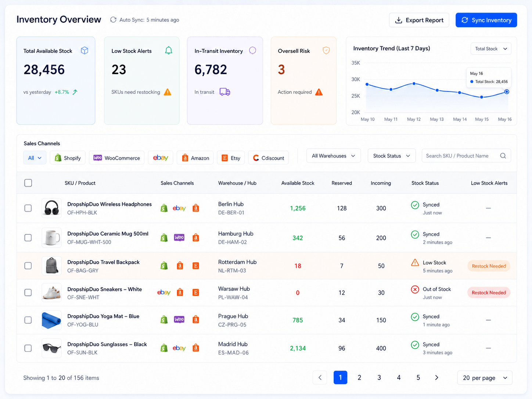The width and height of the screenshot is (532, 399).
Task: Filter by the Shopify channel tab
Action: [x=68, y=158]
